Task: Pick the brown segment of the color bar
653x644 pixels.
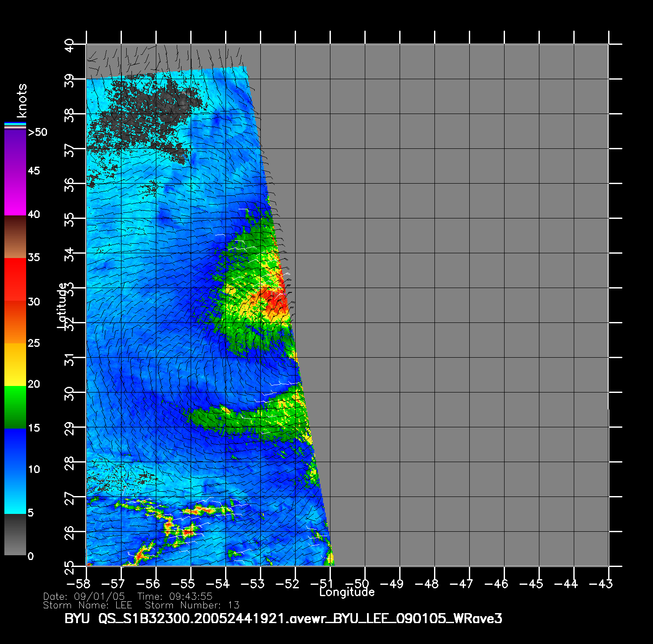Action: [x=15, y=237]
